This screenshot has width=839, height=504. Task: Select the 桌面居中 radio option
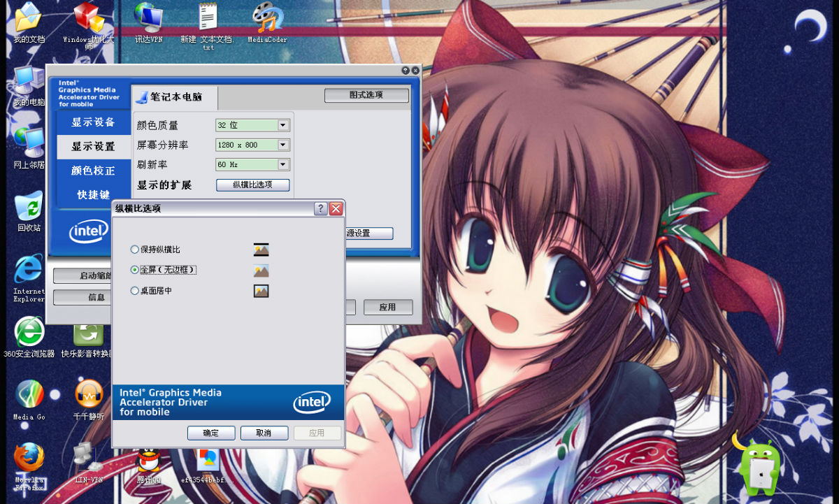(x=134, y=291)
